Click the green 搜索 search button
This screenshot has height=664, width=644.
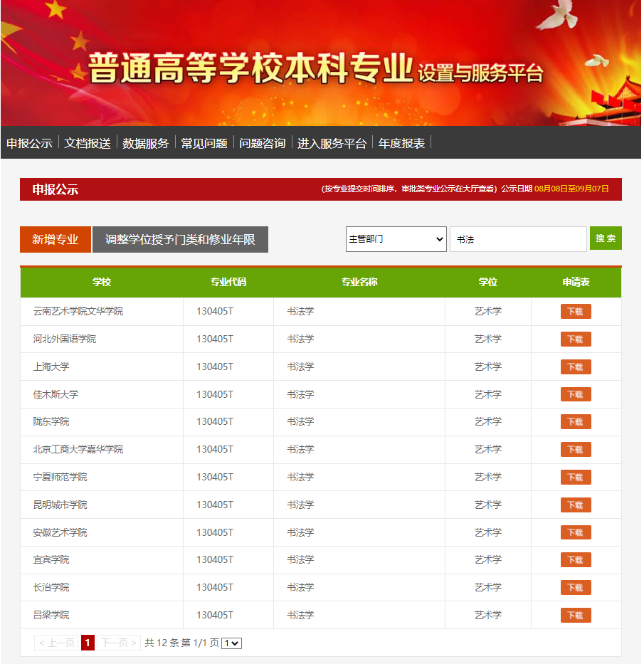click(606, 238)
